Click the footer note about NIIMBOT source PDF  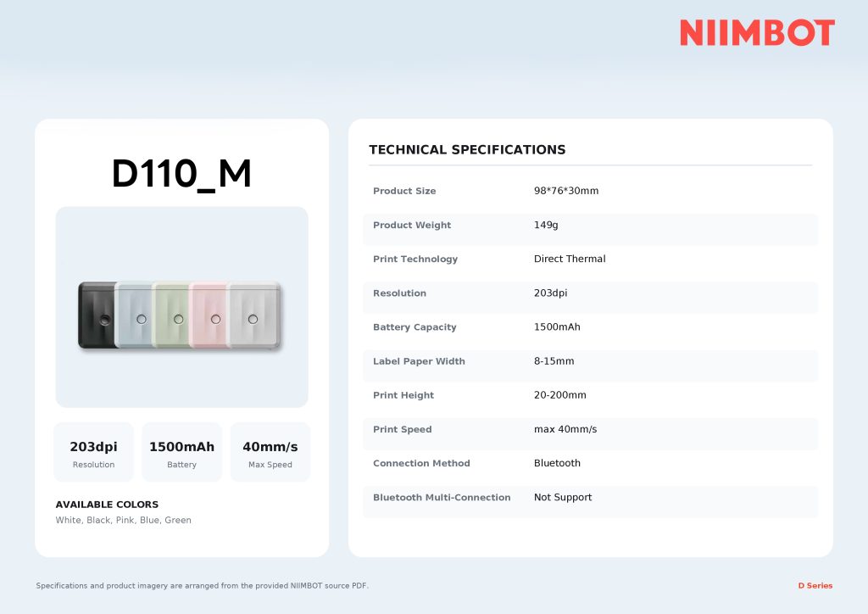(x=202, y=586)
